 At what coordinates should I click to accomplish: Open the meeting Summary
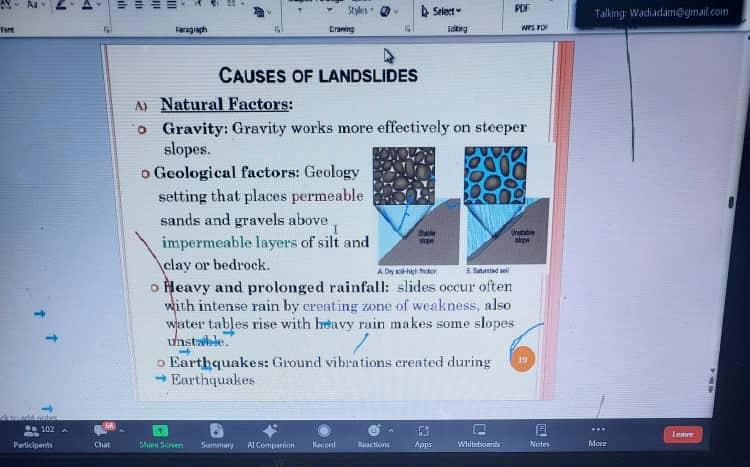(x=217, y=435)
